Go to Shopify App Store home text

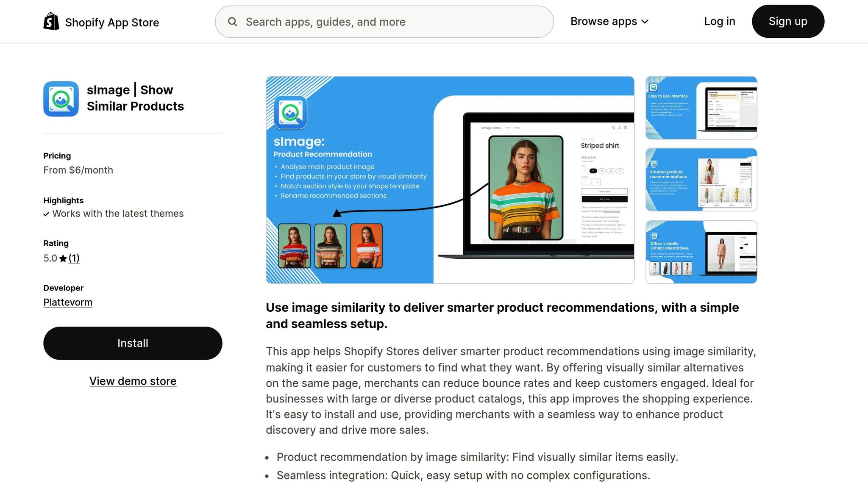tap(112, 22)
